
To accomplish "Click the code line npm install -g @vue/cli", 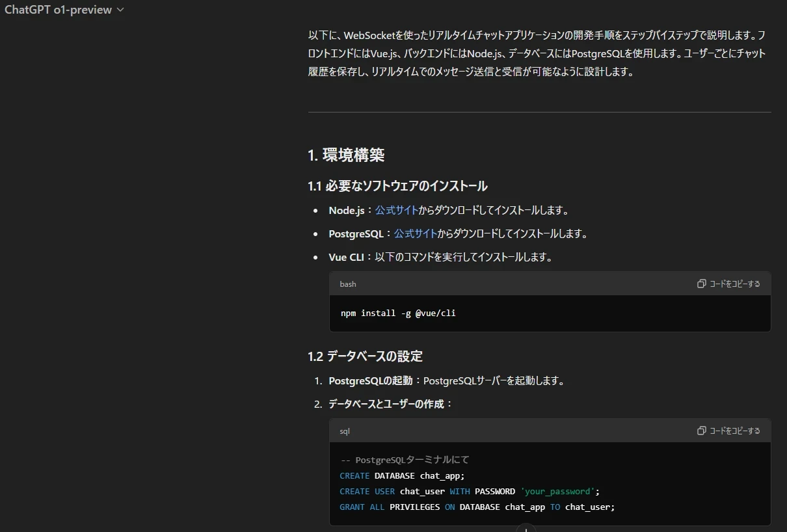I will (x=398, y=313).
